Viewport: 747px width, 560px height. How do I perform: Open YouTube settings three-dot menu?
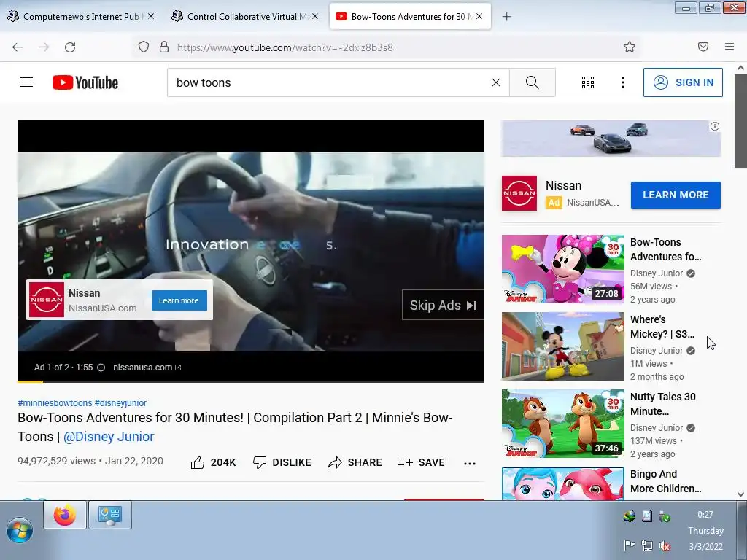point(623,82)
